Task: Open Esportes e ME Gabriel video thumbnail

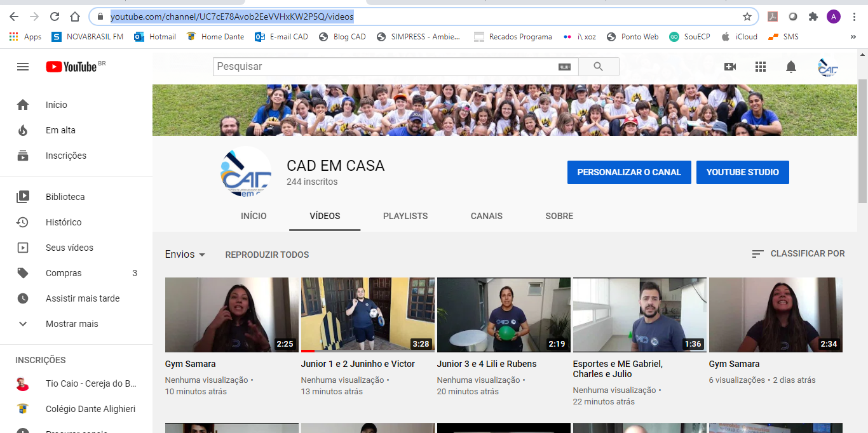Action: (x=640, y=315)
